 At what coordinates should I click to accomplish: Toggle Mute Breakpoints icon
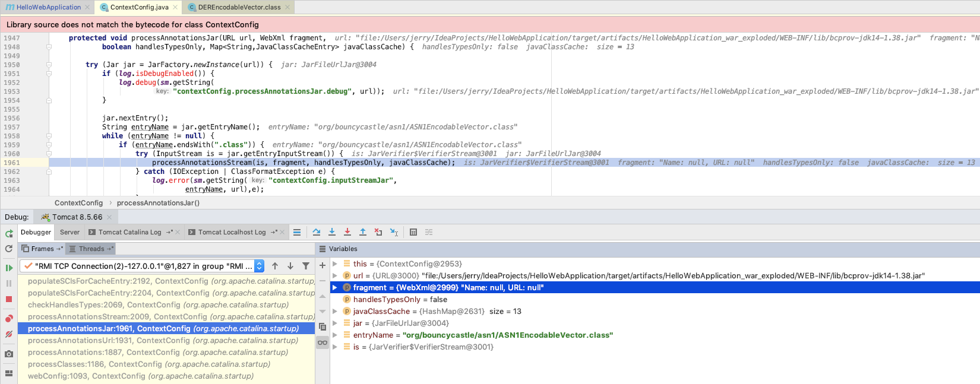pos(9,334)
